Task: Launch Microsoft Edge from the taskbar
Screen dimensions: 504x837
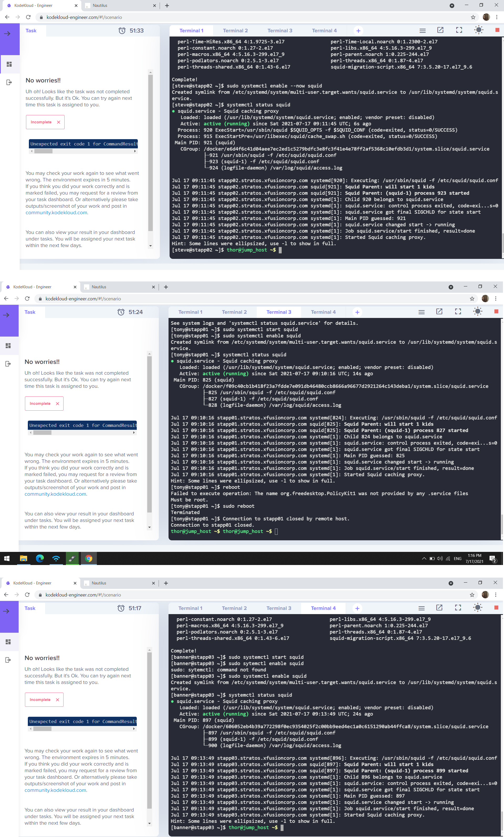Action: 40,558
